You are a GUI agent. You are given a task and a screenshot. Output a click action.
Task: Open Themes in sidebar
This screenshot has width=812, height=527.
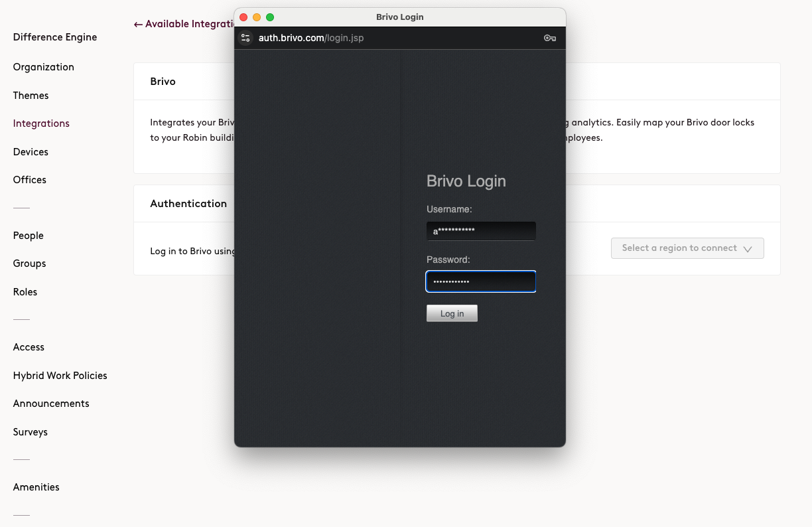[x=31, y=96]
